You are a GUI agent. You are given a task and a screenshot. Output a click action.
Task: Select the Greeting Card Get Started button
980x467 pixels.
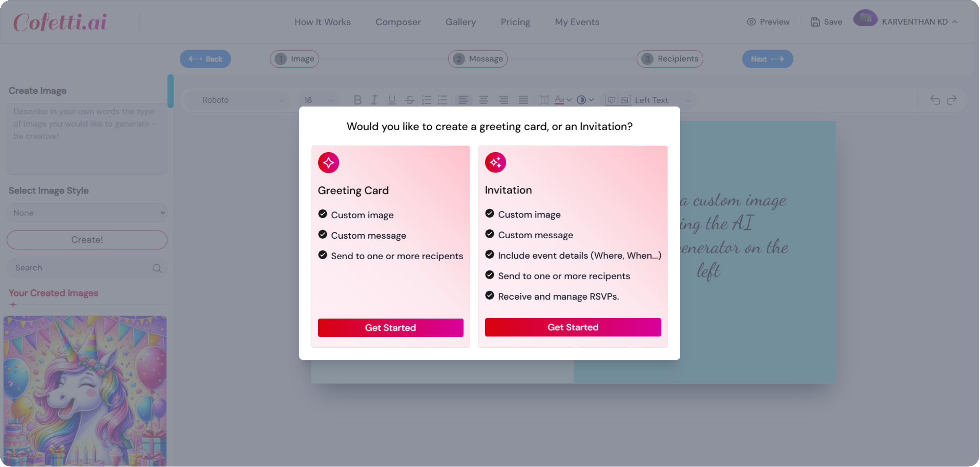[391, 327]
